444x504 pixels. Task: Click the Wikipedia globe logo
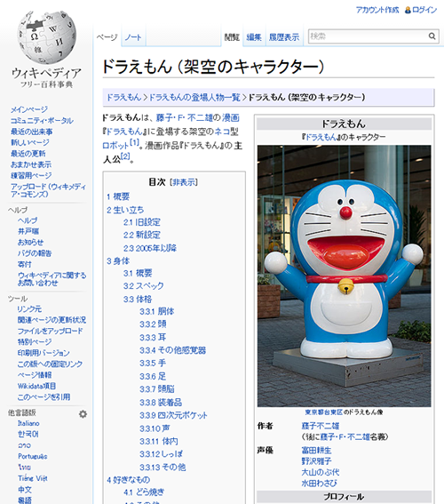point(46,36)
